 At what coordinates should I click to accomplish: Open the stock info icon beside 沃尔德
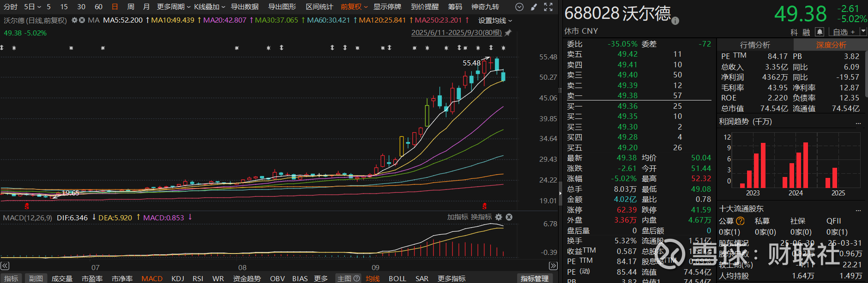tap(675, 21)
